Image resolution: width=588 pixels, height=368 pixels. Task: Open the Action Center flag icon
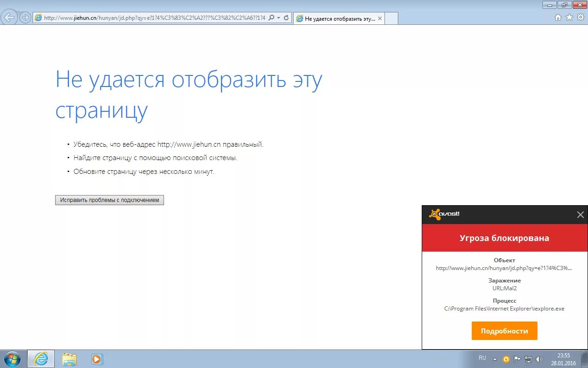click(x=517, y=359)
